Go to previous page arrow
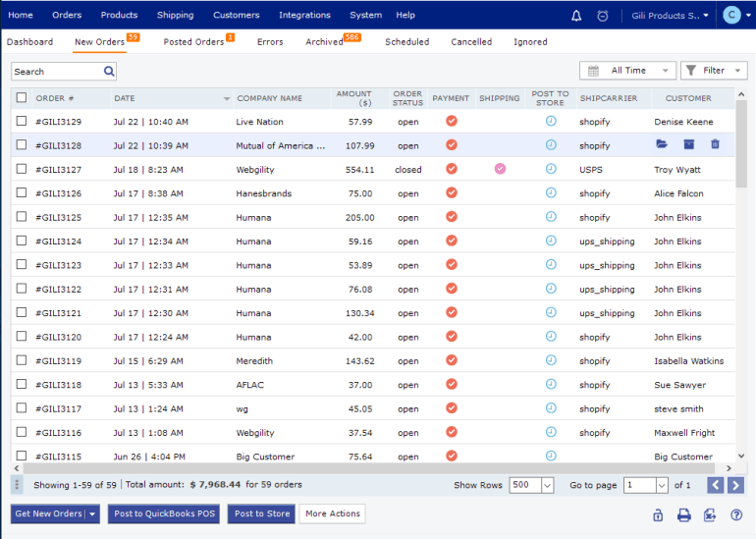The width and height of the screenshot is (756, 539). (715, 485)
